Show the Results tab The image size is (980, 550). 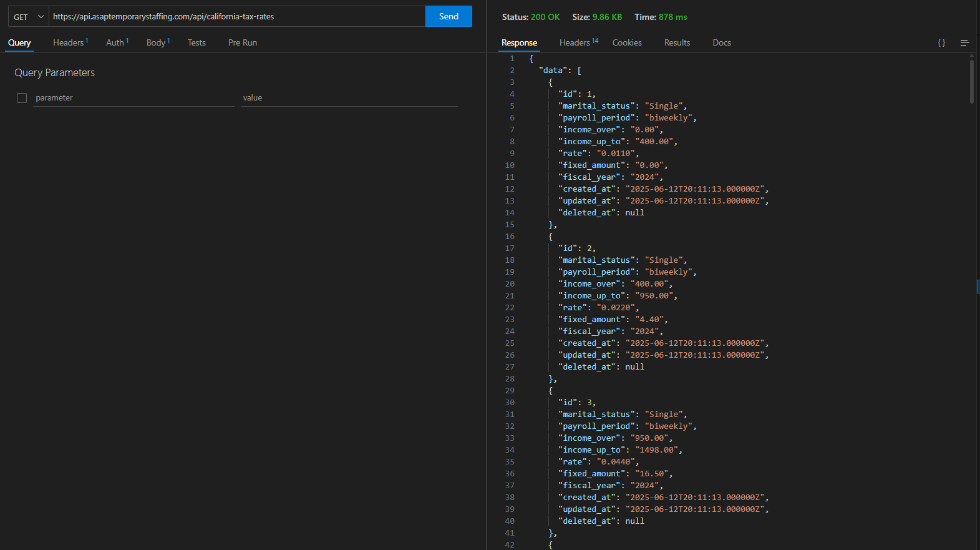point(677,43)
